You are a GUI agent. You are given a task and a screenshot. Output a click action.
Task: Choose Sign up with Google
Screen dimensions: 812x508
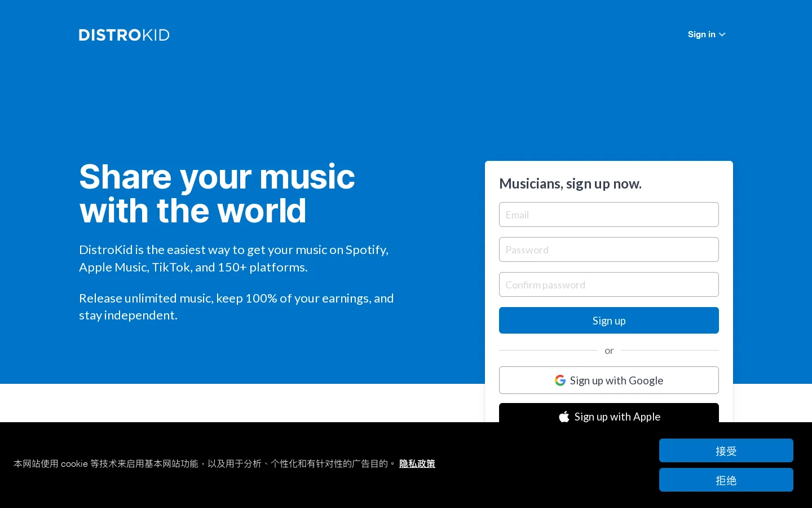point(609,380)
